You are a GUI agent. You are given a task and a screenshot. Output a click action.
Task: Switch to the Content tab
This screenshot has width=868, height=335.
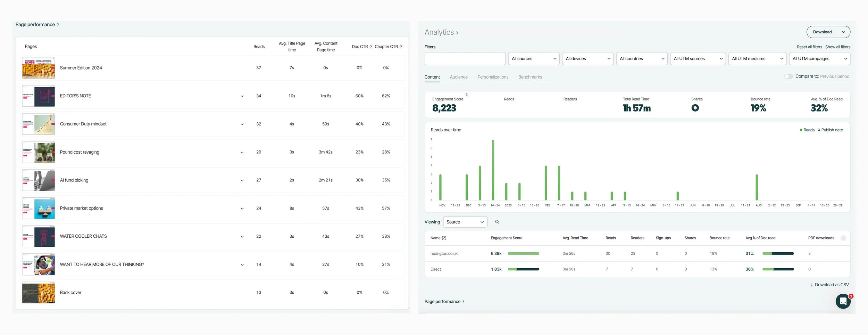pyautogui.click(x=432, y=77)
